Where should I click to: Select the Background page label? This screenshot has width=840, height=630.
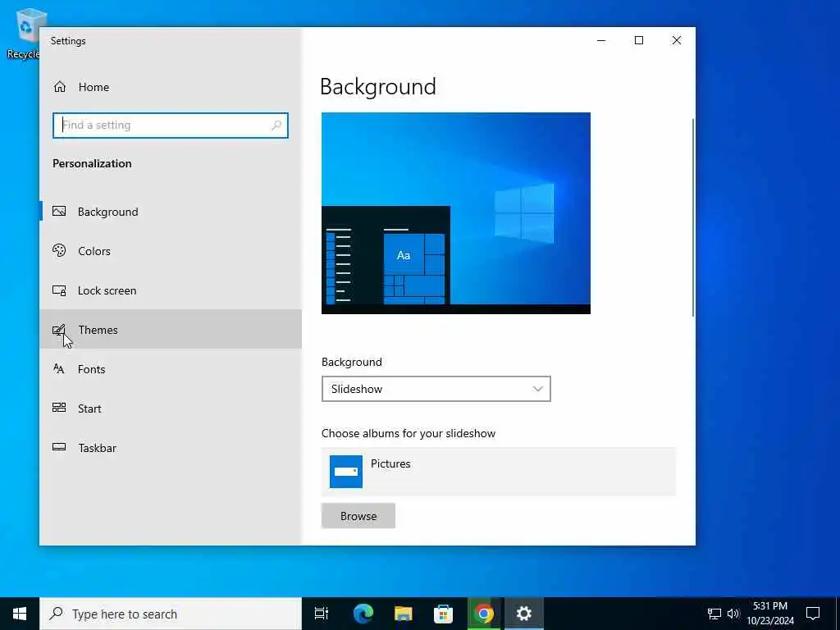point(107,212)
